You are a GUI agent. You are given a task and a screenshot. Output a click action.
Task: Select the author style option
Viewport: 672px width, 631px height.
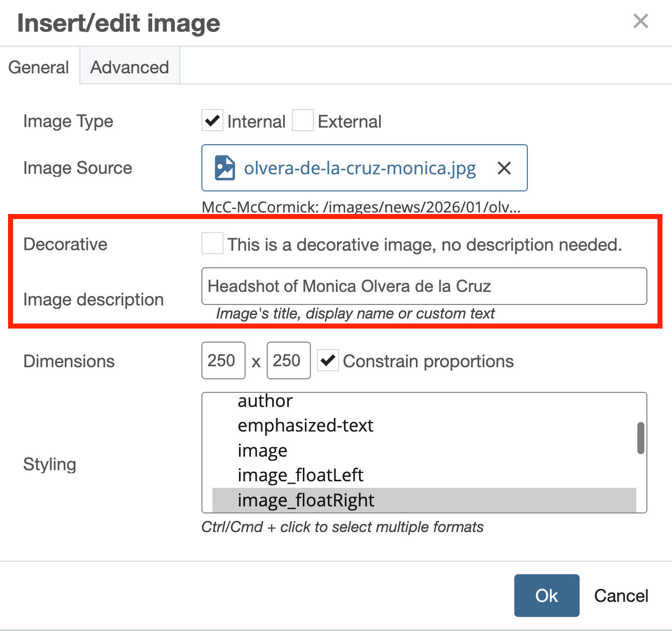[265, 401]
